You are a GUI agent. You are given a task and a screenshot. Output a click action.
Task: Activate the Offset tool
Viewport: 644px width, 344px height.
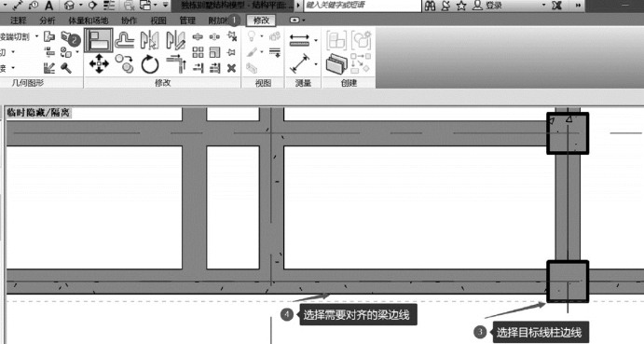pyautogui.click(x=125, y=39)
